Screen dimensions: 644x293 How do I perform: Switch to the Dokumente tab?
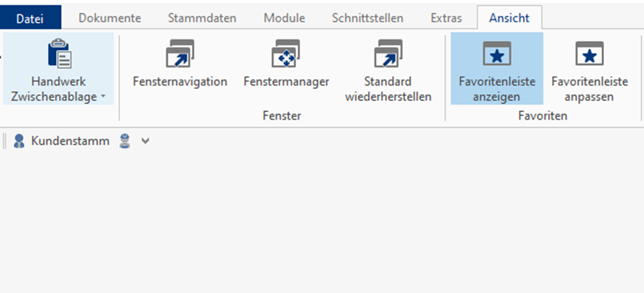pos(109,17)
